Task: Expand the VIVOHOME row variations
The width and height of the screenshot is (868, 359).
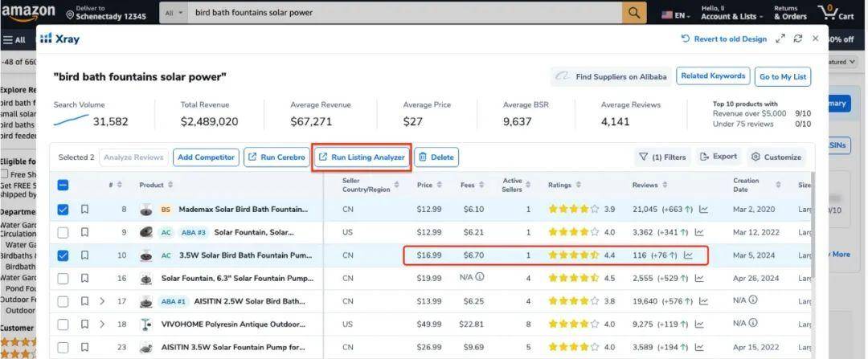Action: [102, 324]
